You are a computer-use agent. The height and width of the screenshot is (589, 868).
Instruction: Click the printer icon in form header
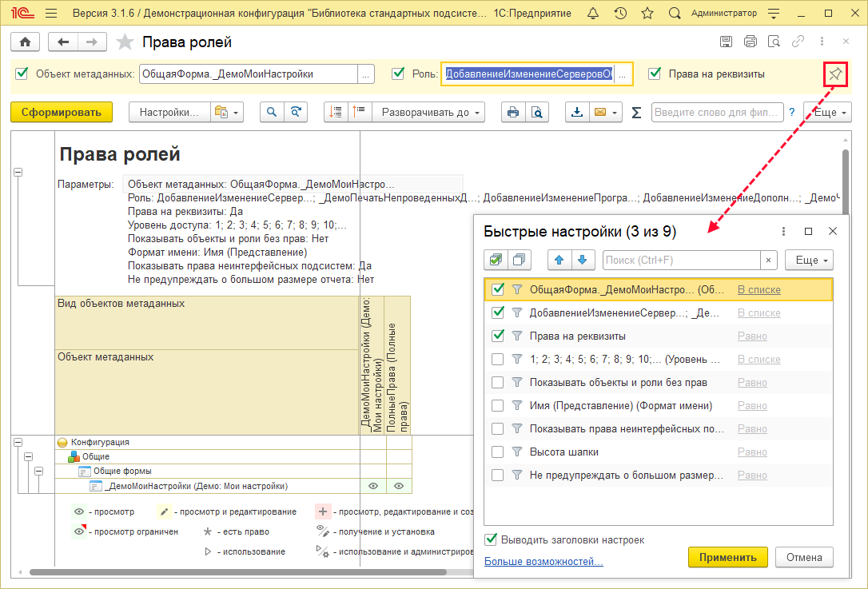[750, 42]
